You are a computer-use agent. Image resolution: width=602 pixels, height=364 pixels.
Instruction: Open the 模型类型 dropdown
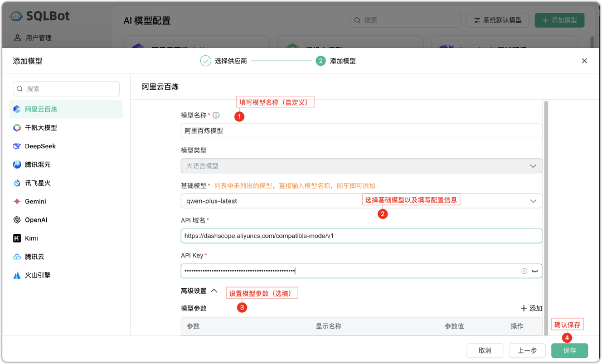(533, 166)
